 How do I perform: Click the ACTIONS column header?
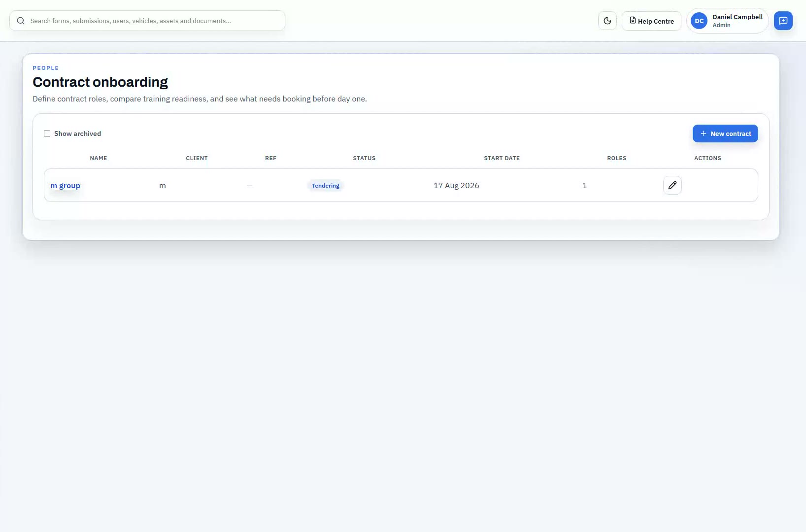[707, 158]
